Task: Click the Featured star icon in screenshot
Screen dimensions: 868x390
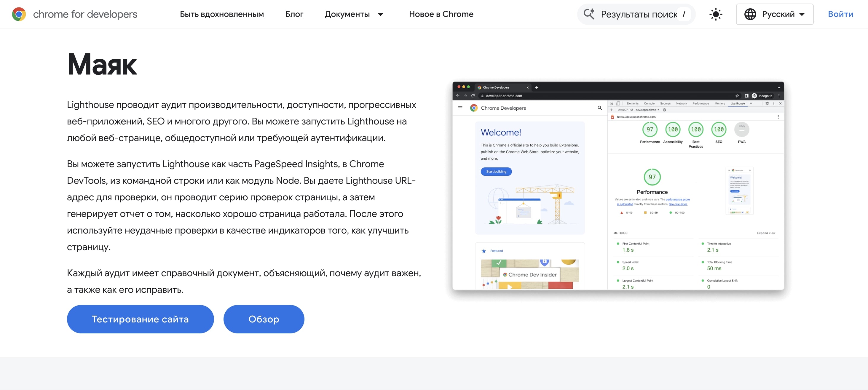Action: click(484, 251)
